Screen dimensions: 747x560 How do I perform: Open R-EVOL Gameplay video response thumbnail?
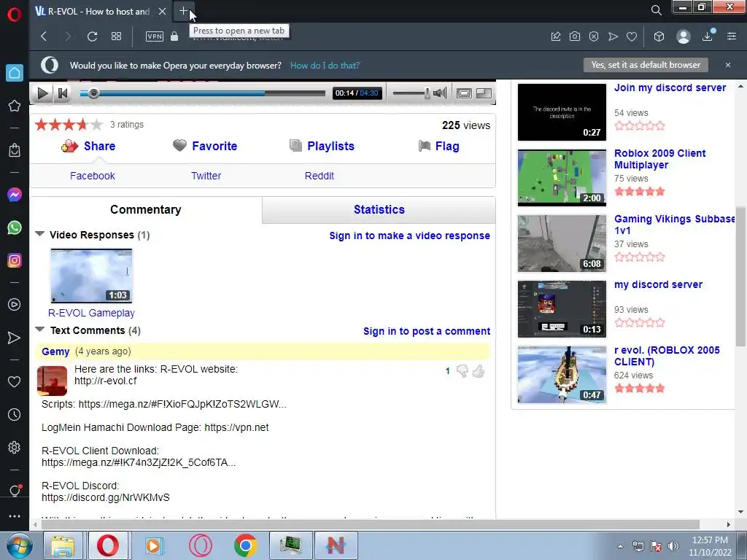tap(91, 276)
